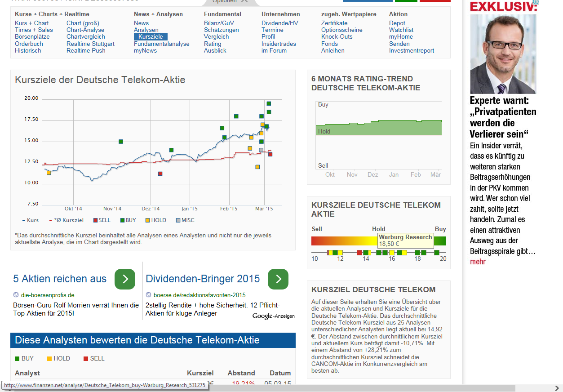563x392 pixels.
Task: Toggle BUY series in chart legend
Action: point(128,220)
